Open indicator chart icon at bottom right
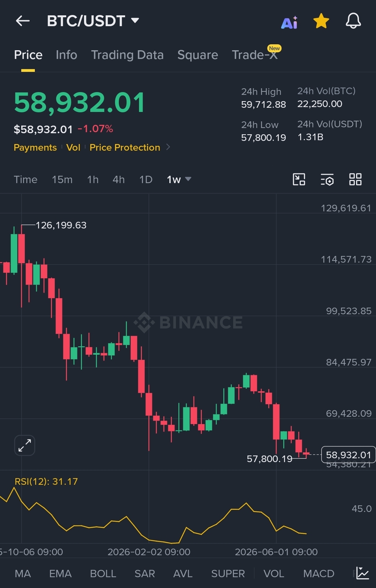376x588 pixels. click(x=362, y=573)
